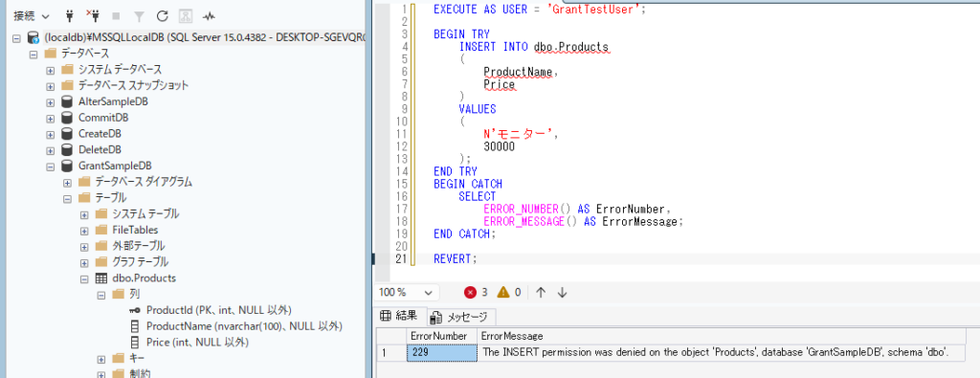Select the dbo.Products table label
Image resolution: width=980 pixels, height=378 pixels.
coord(144,278)
